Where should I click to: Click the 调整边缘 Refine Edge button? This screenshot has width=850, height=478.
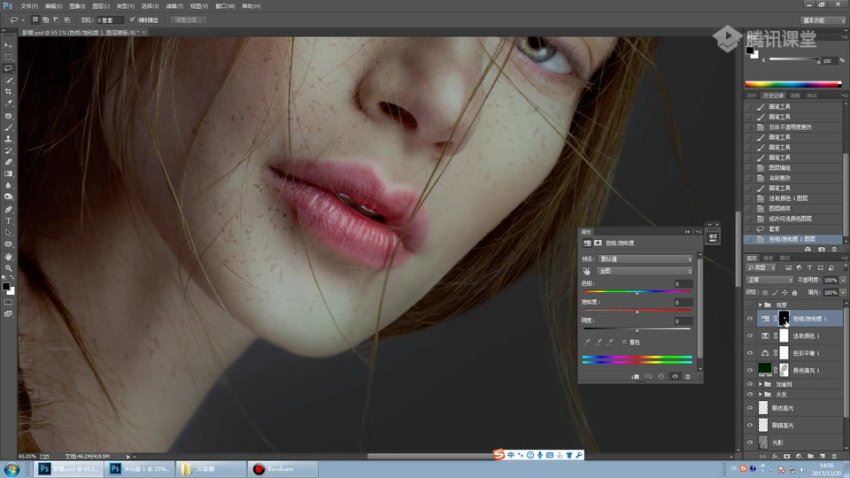click(x=188, y=20)
